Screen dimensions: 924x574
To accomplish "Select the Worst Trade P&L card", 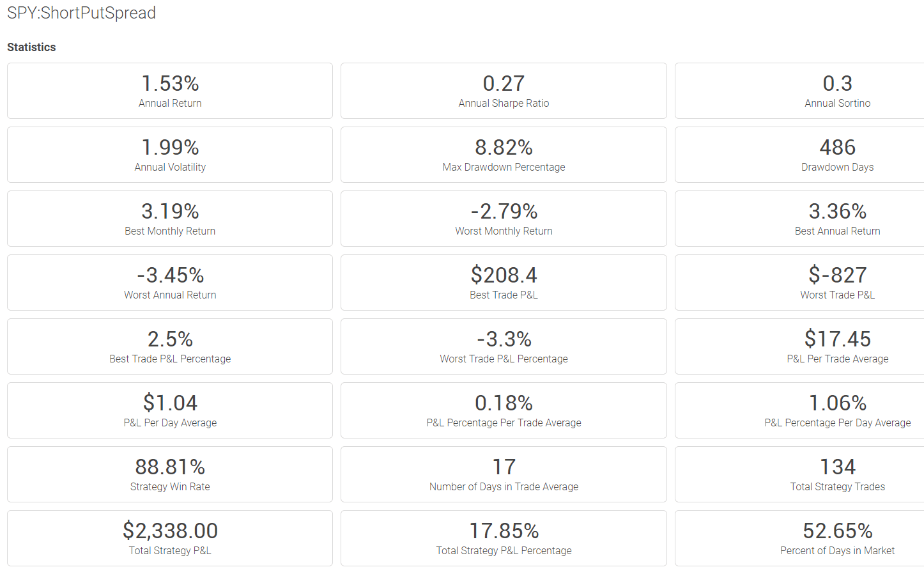I will click(x=799, y=283).
